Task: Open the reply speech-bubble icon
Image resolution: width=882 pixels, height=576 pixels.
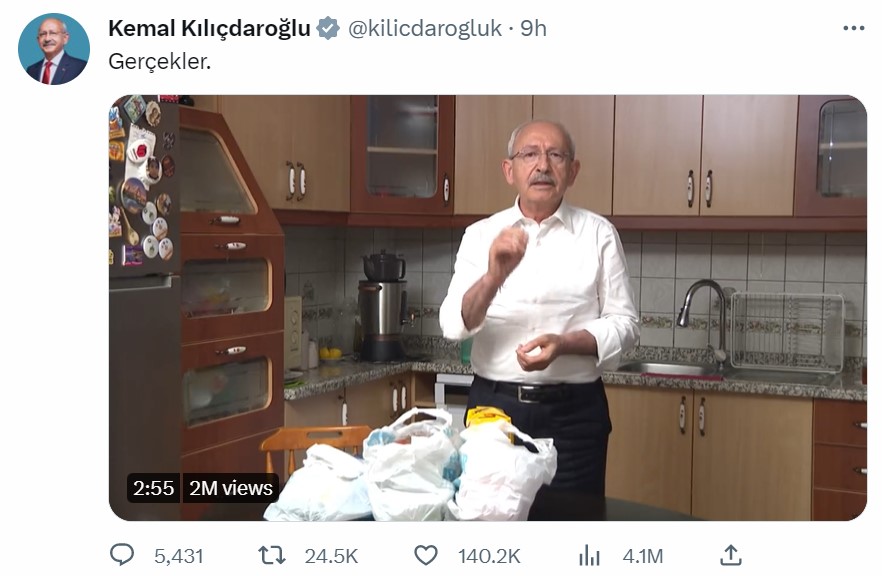Action: pos(122,555)
